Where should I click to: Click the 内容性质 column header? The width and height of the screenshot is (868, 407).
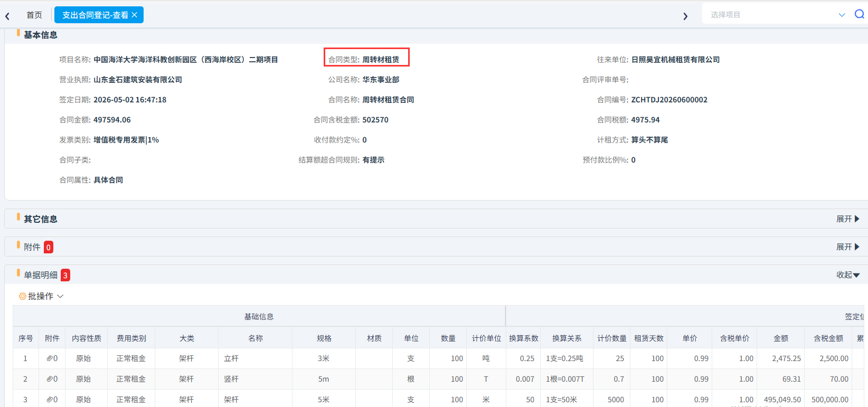[87, 338]
